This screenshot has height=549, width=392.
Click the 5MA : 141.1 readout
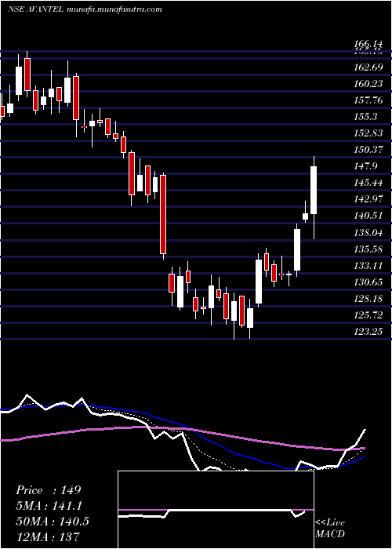pyautogui.click(x=49, y=506)
